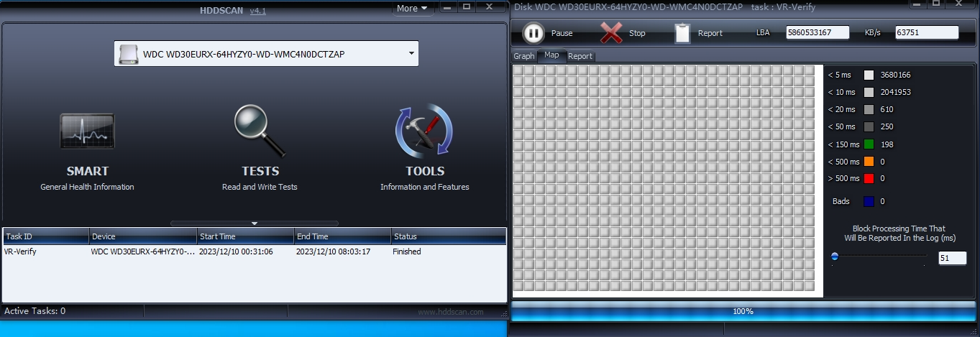Click the < 20 ms color swatch
The height and width of the screenshot is (337, 980).
pos(869,109)
